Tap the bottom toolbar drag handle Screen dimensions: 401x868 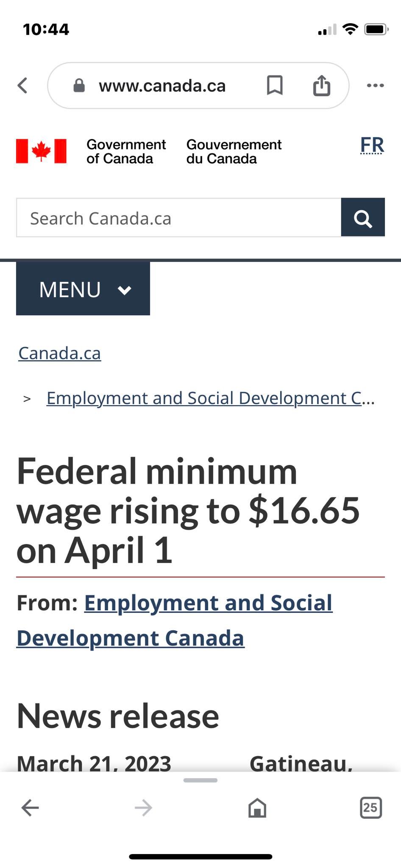coord(200,780)
